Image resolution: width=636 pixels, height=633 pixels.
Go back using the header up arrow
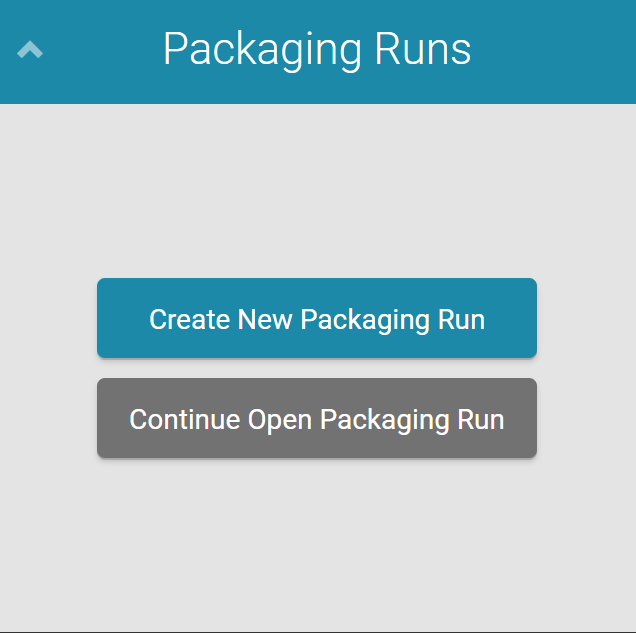coord(30,49)
